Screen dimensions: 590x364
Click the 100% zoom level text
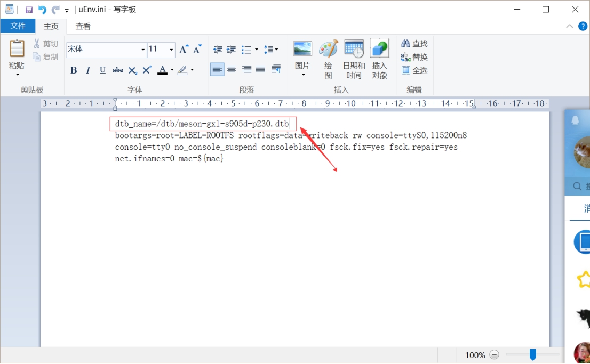click(475, 355)
